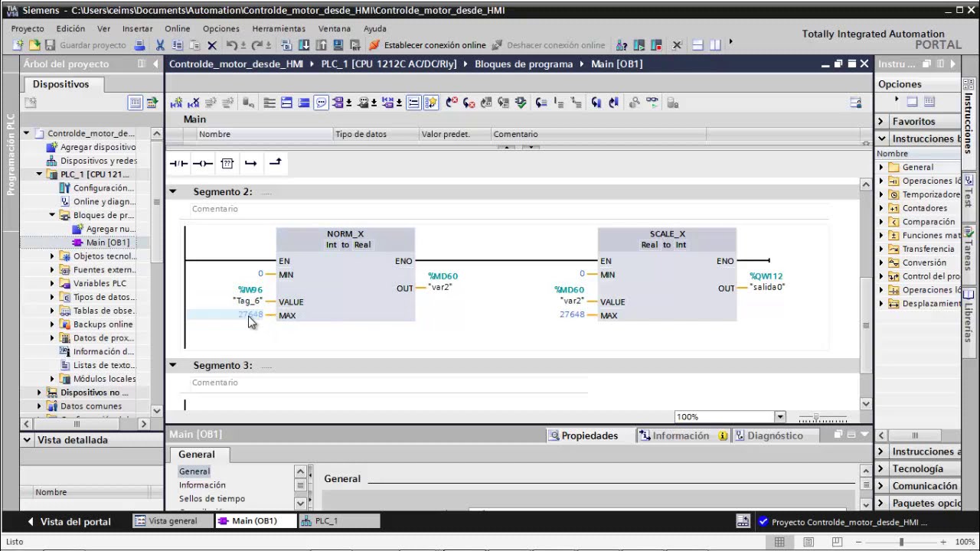980x551 pixels.
Task: Select the Dispositivos tab
Action: point(60,84)
